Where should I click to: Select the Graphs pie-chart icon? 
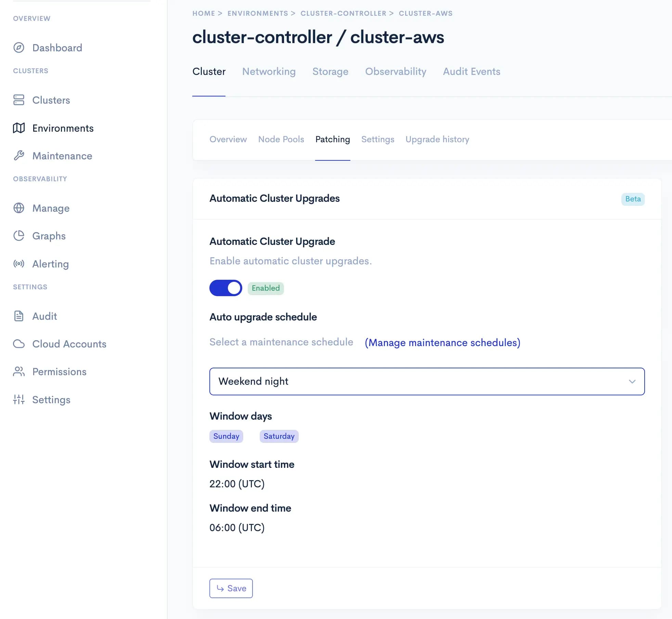click(19, 236)
